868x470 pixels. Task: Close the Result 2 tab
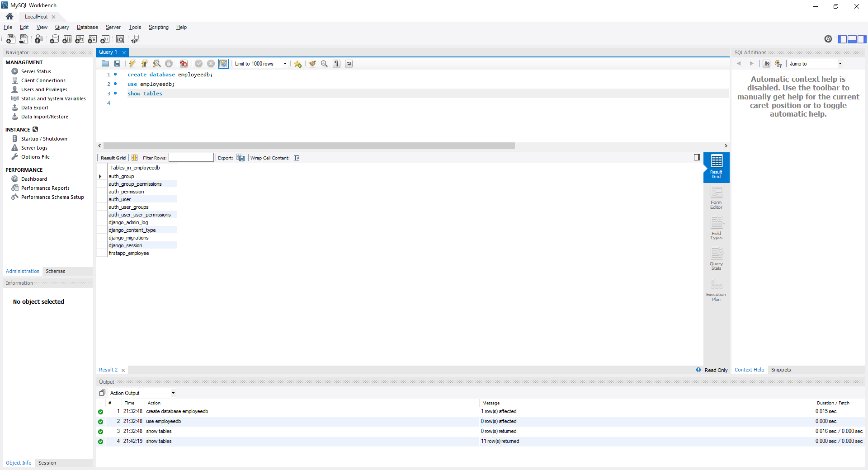(123, 370)
